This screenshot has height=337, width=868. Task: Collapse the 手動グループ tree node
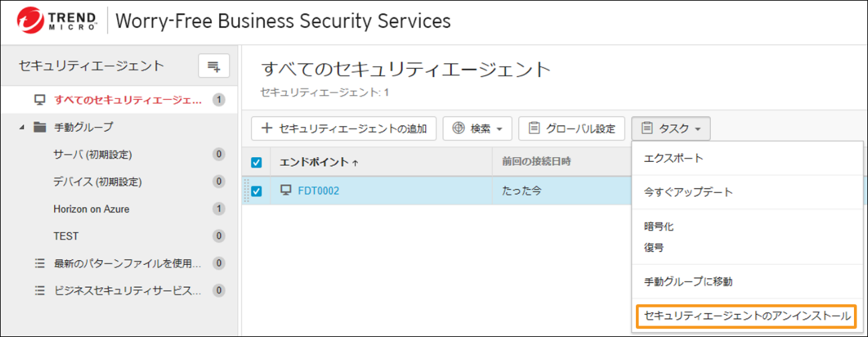[x=22, y=127]
